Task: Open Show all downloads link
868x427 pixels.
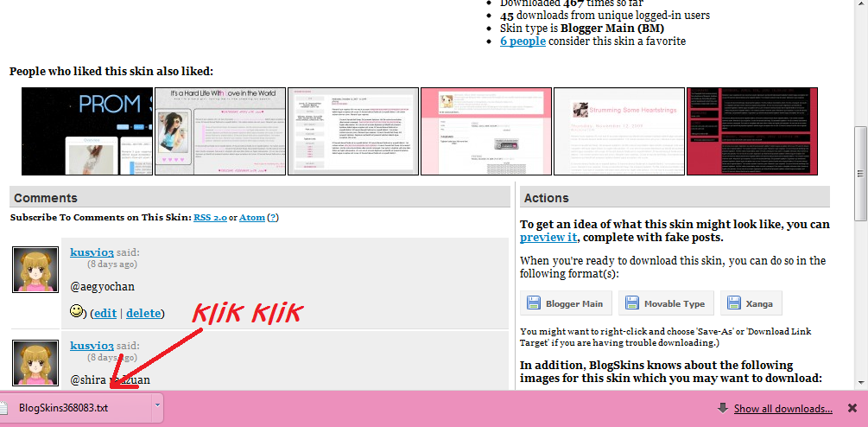Action: click(x=782, y=409)
